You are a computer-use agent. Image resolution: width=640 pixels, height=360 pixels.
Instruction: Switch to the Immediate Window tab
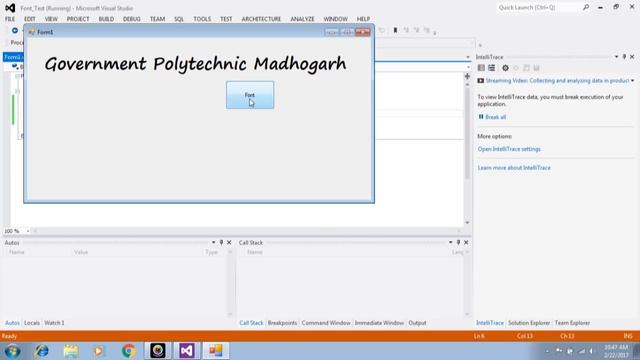pos(379,323)
